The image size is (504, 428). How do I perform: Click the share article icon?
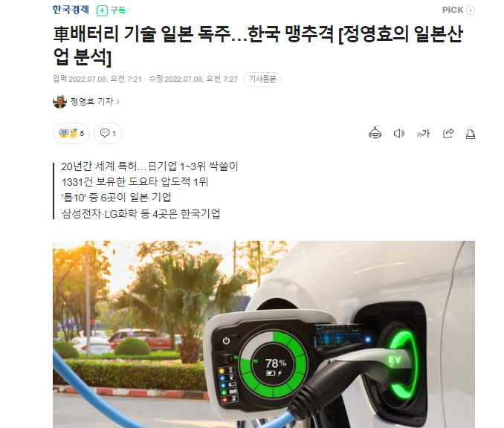[x=448, y=133]
